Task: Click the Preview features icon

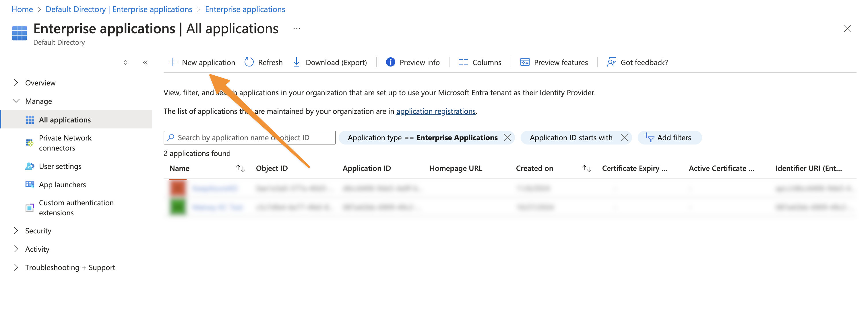Action: tap(525, 62)
